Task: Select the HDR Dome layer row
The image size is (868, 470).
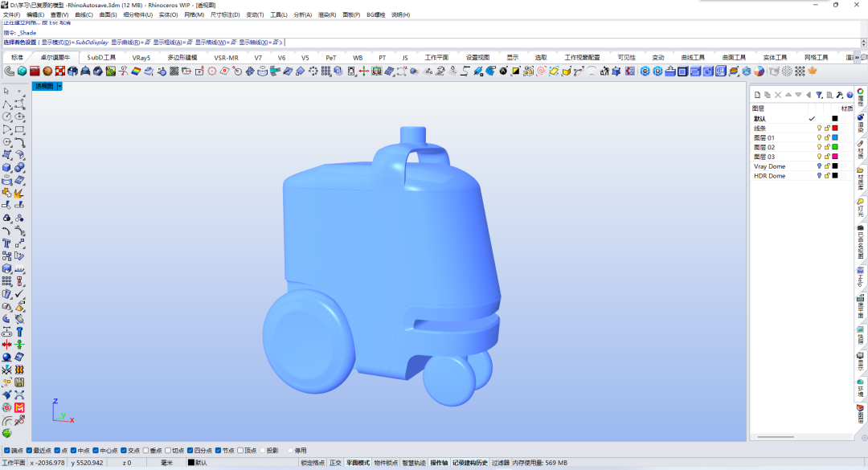Action: [801, 176]
